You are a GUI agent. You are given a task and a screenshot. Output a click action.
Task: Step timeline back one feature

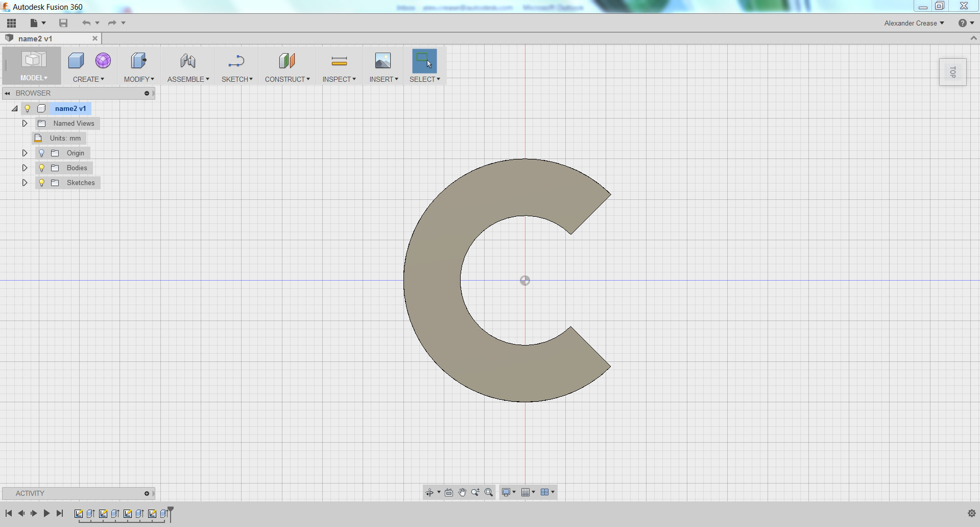pos(21,513)
